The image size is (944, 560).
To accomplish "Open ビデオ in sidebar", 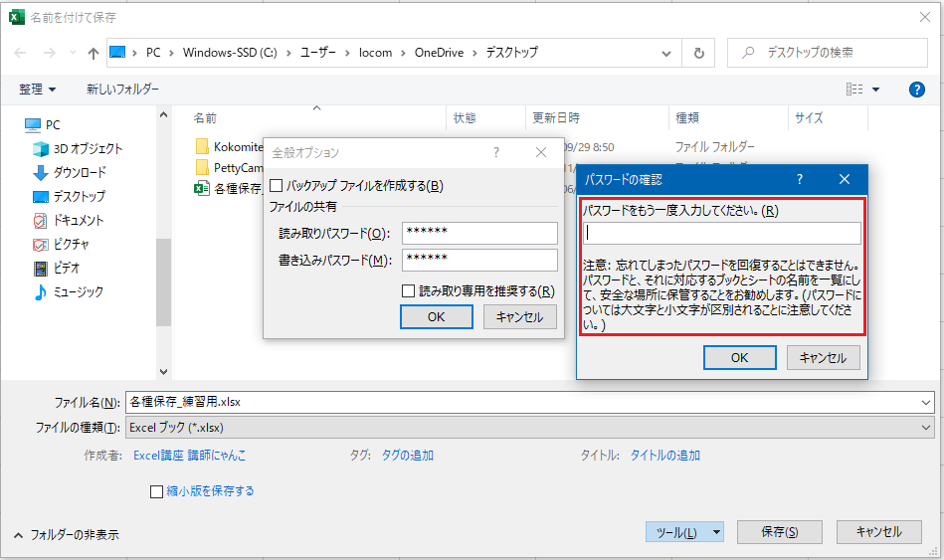I will 57,268.
